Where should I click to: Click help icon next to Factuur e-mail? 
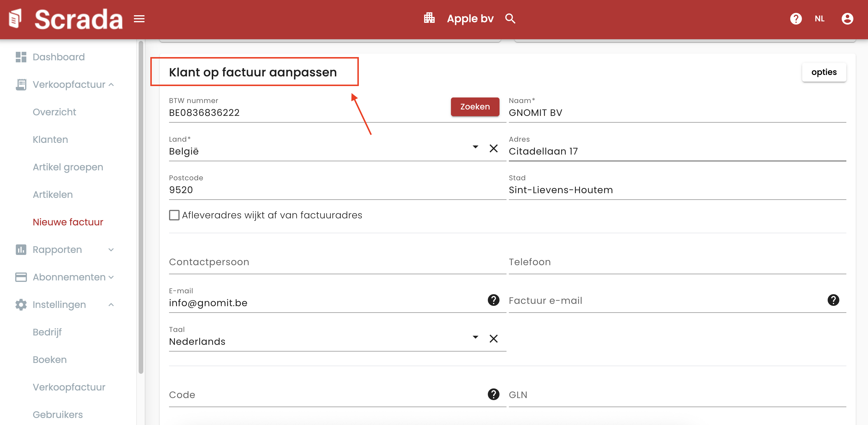click(833, 300)
